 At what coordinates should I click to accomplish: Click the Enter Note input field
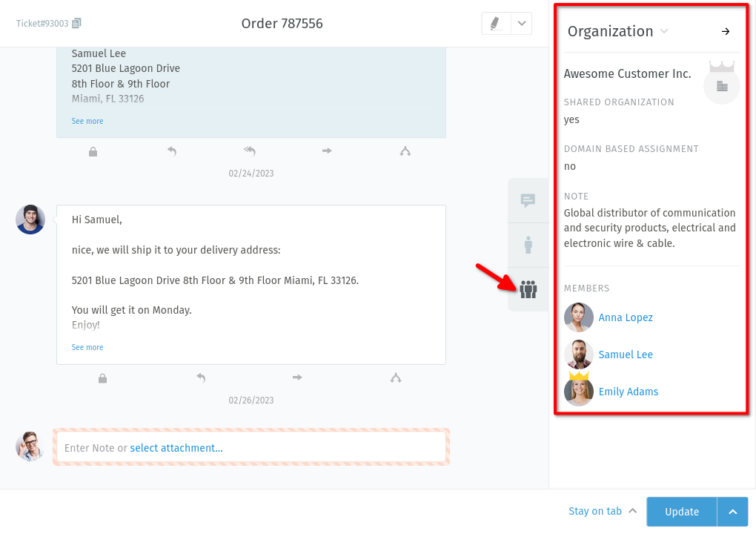pos(251,447)
